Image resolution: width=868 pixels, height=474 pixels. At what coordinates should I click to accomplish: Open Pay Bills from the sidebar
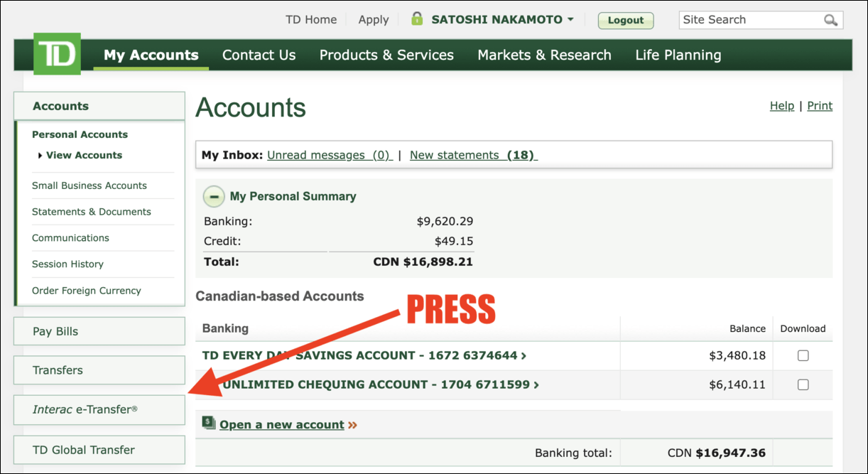point(55,330)
